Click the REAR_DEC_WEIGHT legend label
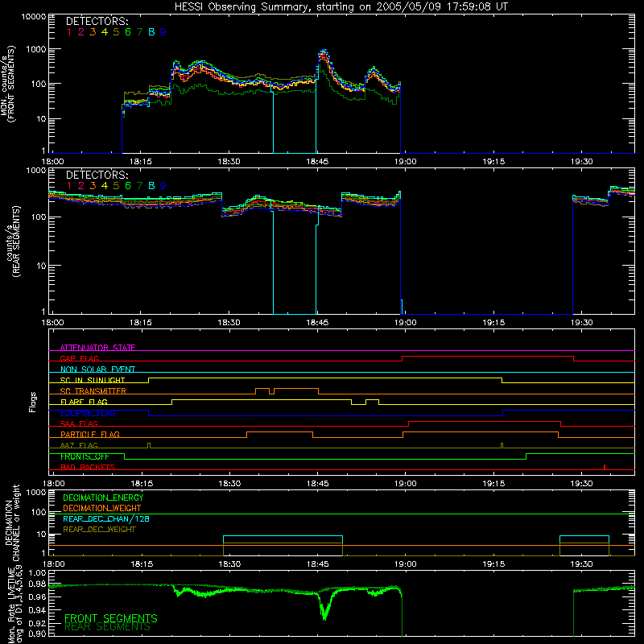The height and width of the screenshot is (644, 644). pos(99,530)
